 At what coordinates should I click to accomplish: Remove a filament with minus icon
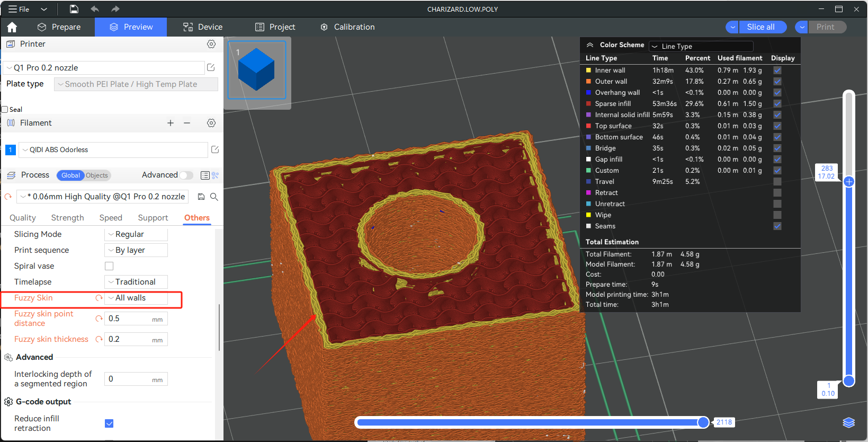point(187,123)
